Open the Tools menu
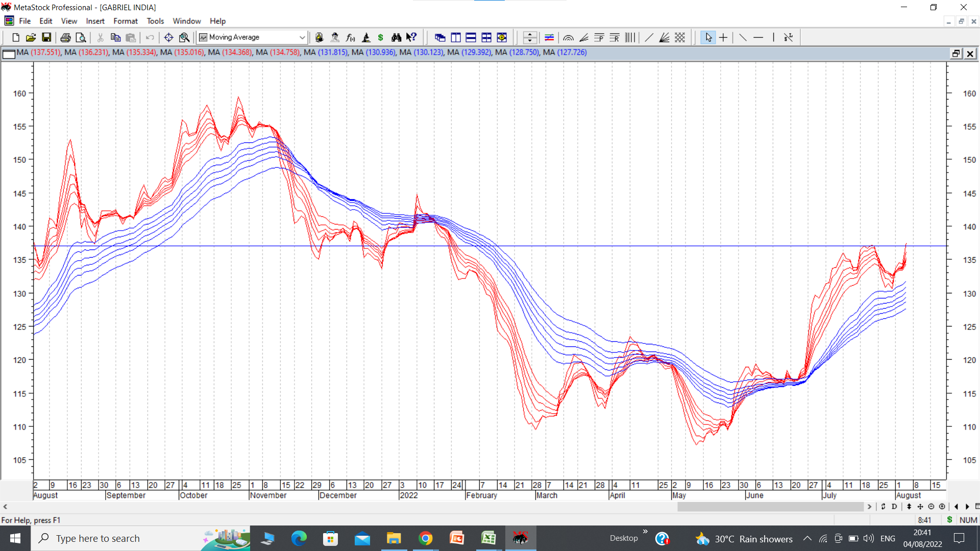980x551 pixels. coord(155,21)
